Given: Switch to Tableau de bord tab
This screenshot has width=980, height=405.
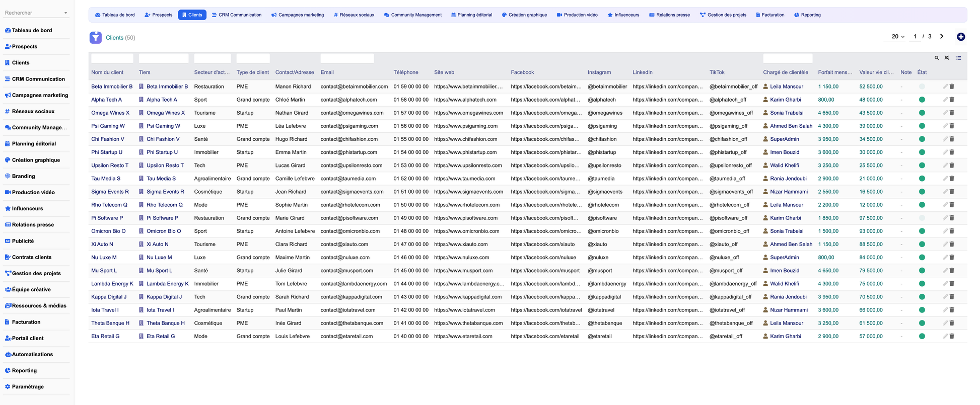Looking at the screenshot, I should tap(115, 15).
